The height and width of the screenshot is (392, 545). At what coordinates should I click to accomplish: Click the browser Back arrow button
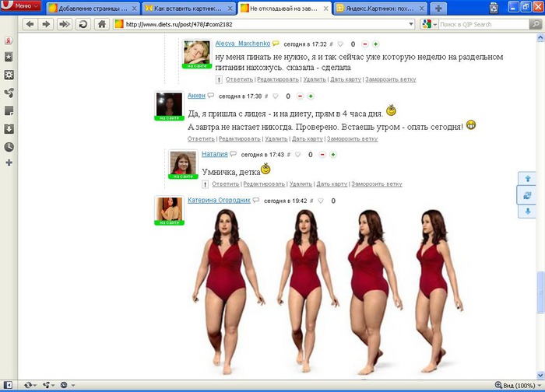click(x=30, y=24)
